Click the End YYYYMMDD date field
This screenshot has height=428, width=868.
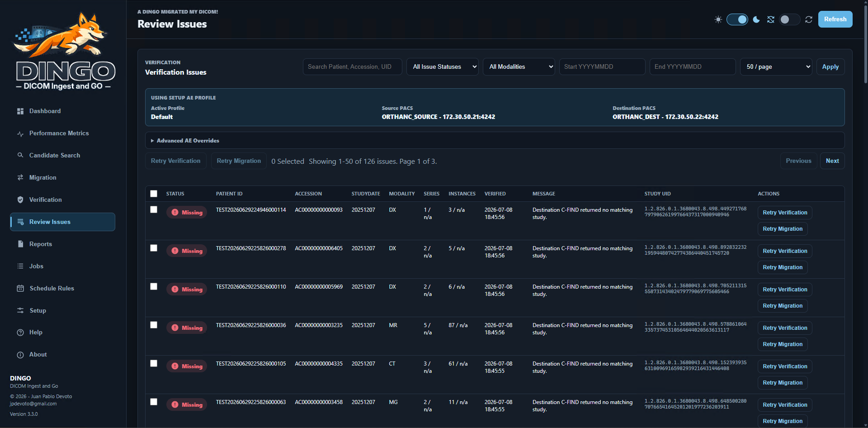693,67
